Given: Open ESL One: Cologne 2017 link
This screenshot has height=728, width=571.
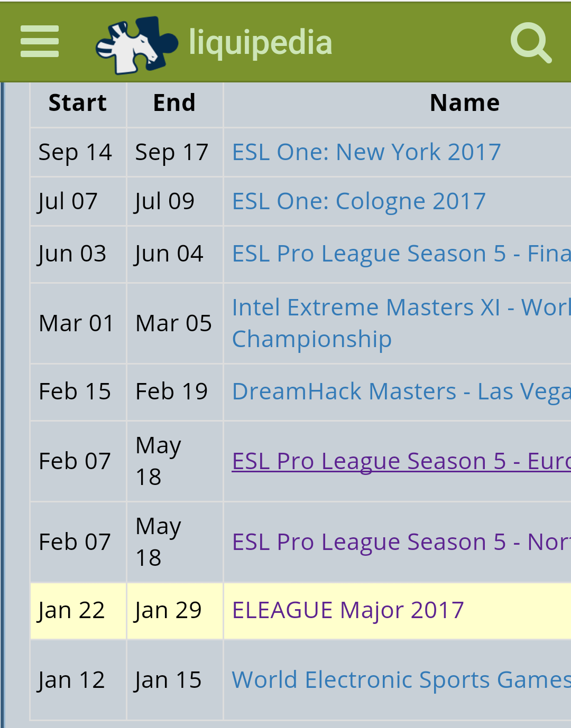Looking at the screenshot, I should [359, 201].
